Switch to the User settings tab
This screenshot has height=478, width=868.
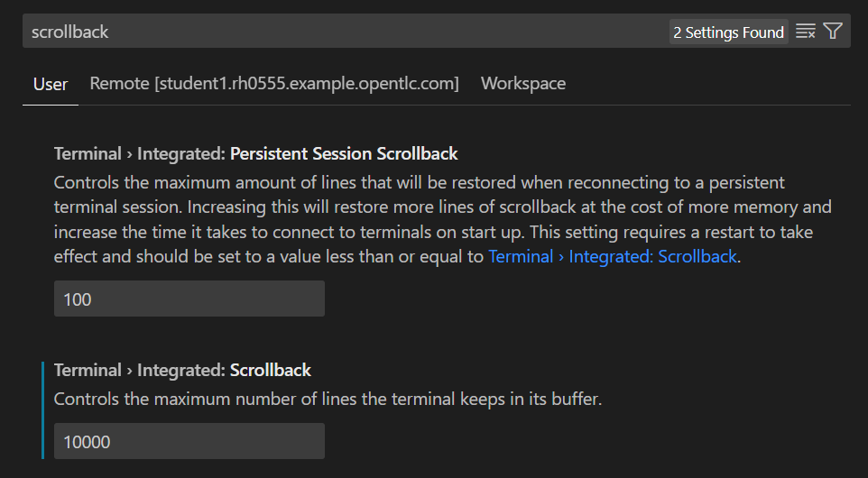pos(51,84)
